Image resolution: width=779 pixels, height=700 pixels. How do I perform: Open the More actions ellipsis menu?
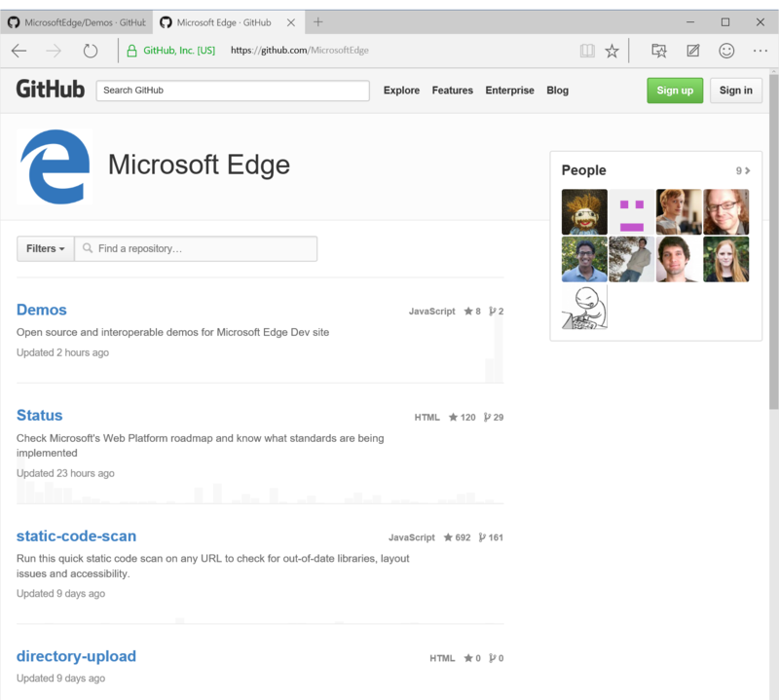click(x=760, y=51)
